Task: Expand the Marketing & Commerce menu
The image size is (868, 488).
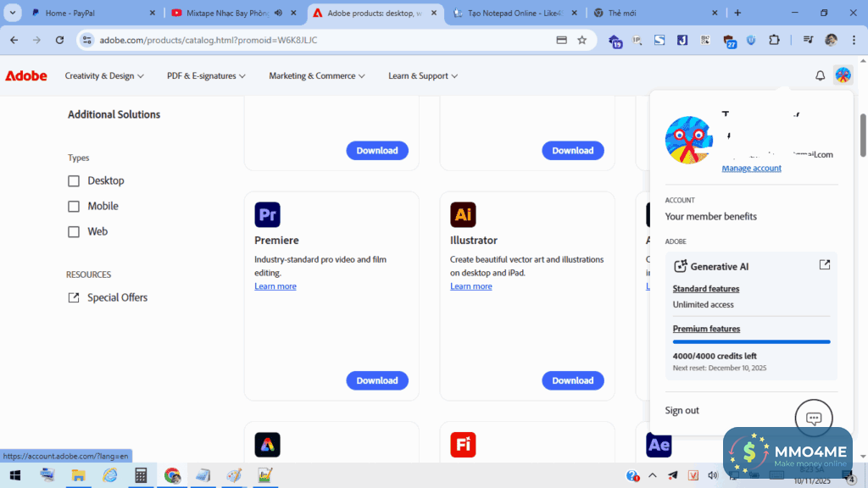Action: [317, 75]
